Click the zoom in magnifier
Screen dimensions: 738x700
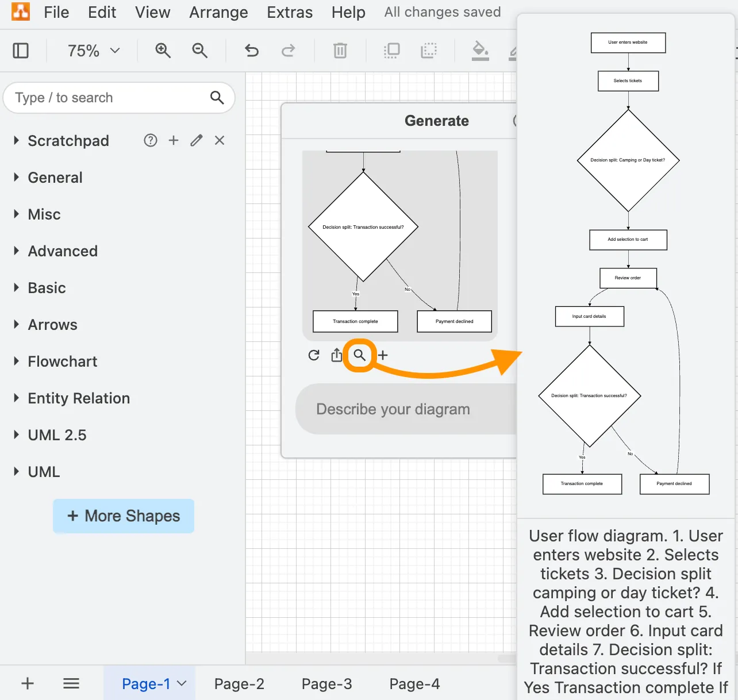pyautogui.click(x=163, y=51)
